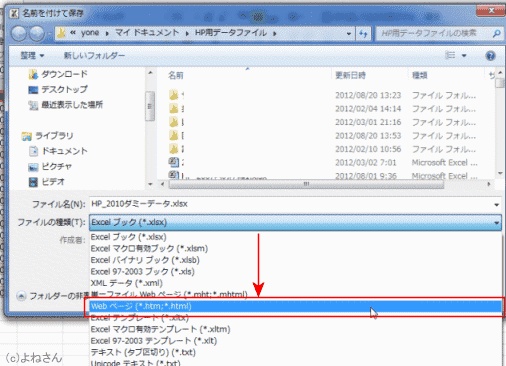Select folder dated 2012/03/01 21:16
Screen dimensions: 506x366
pos(323,122)
